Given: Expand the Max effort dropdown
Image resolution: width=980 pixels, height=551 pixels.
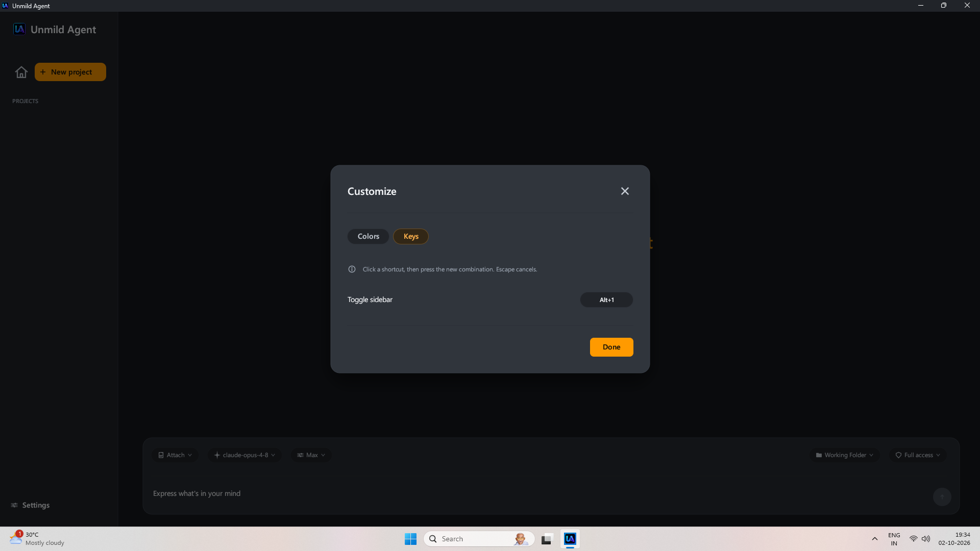Looking at the screenshot, I should (x=311, y=455).
